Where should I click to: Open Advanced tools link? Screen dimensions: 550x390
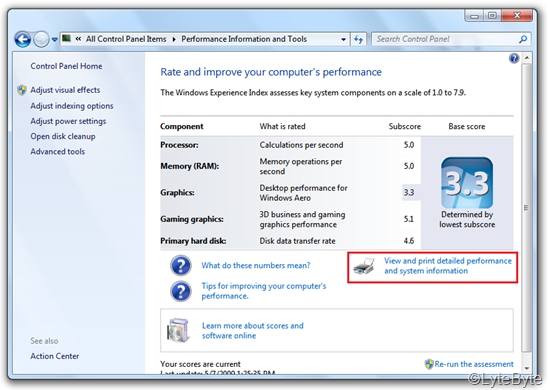[x=58, y=152]
